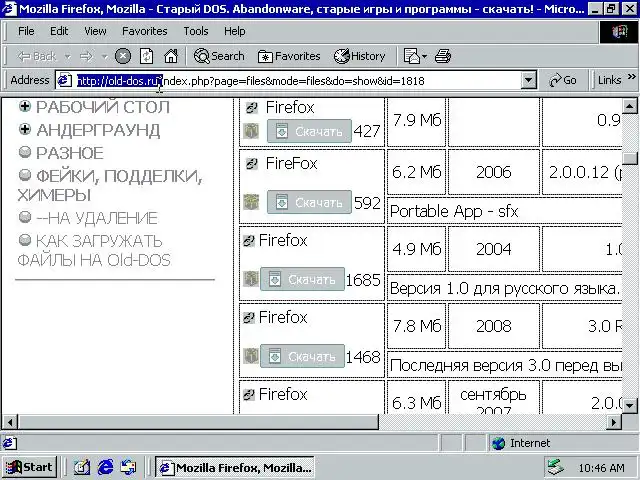Open the Help menu

234,31
